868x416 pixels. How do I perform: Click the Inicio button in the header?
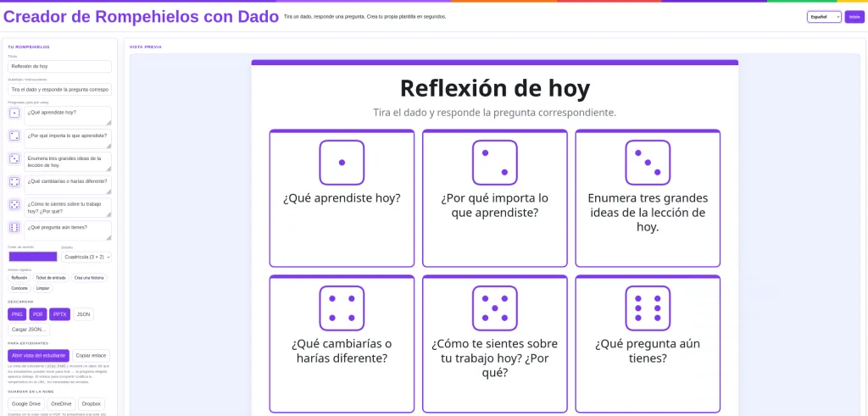click(854, 17)
